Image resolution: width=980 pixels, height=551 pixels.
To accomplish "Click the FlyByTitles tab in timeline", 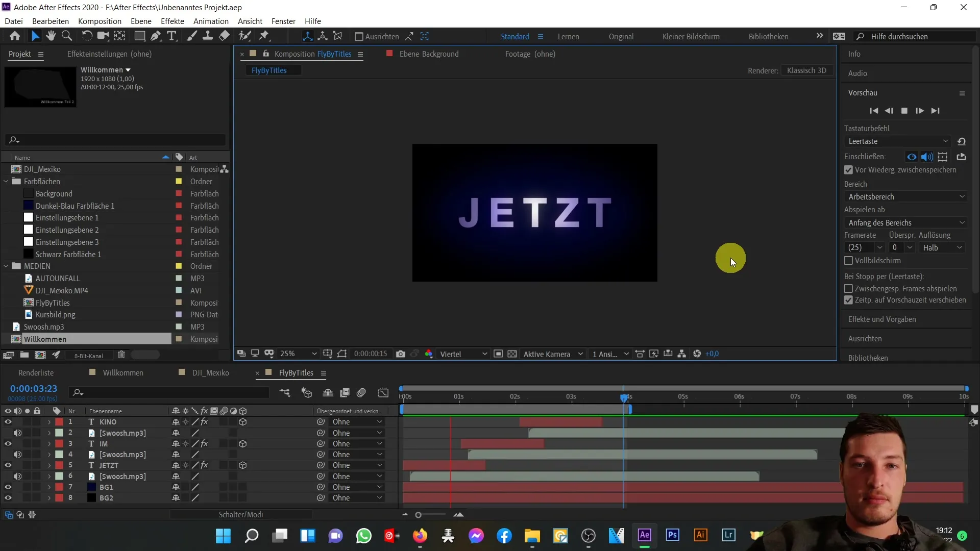I will coord(296,372).
